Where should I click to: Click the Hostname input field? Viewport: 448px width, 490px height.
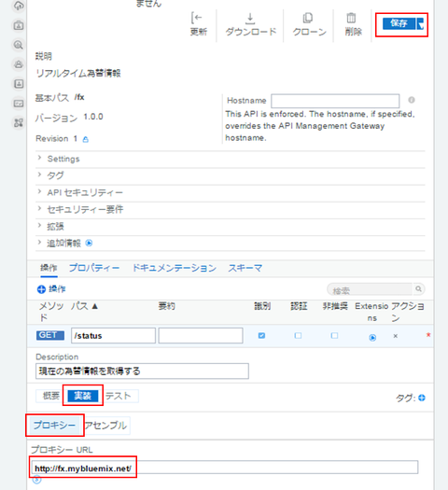tap(335, 101)
